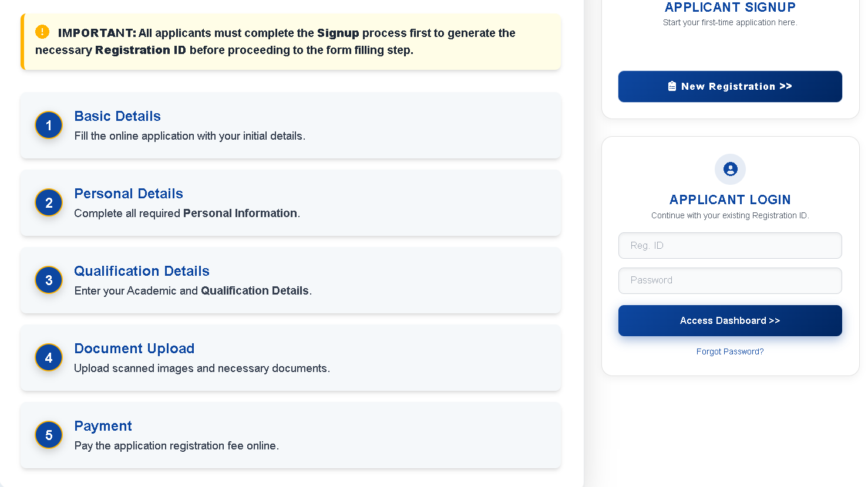The height and width of the screenshot is (487, 868).
Task: Select the Document Upload step heading
Action: 134,349
